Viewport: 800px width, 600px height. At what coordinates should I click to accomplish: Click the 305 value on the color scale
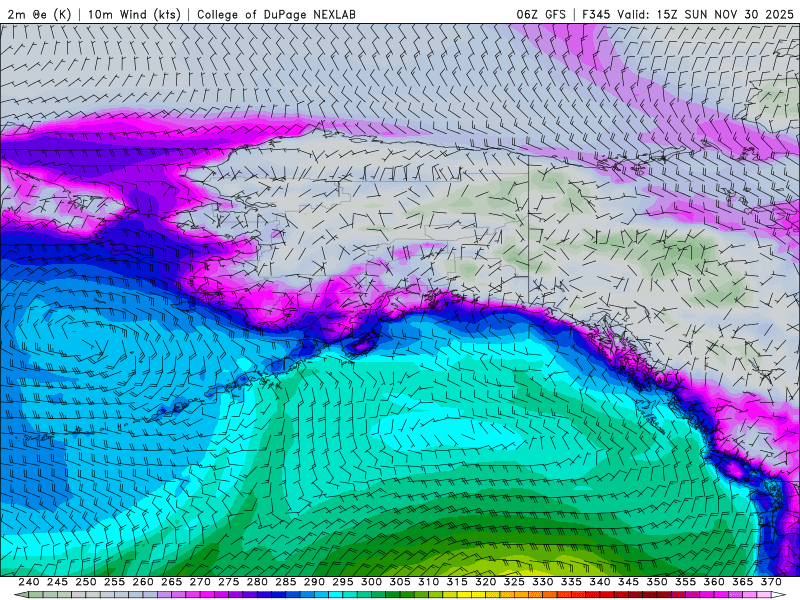[x=400, y=582]
